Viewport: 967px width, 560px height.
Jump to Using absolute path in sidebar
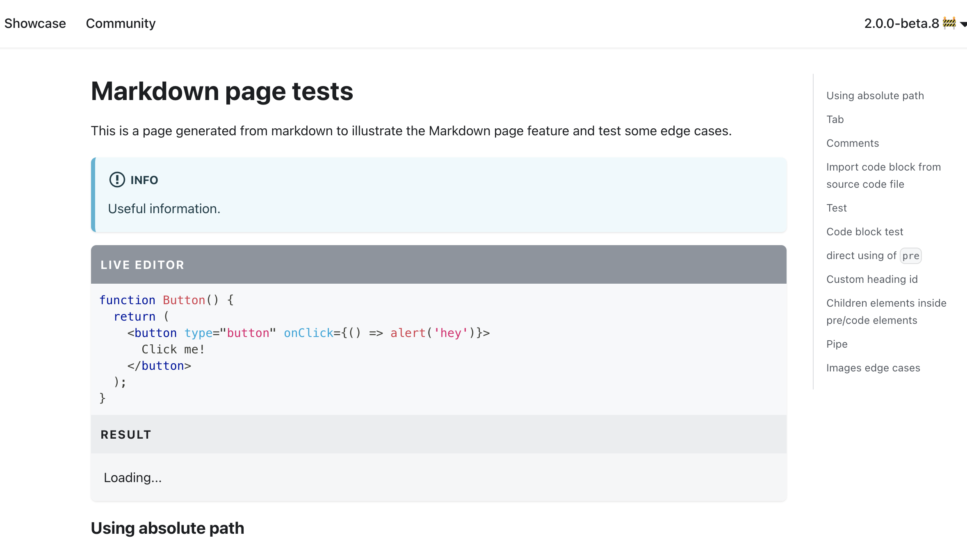(875, 96)
